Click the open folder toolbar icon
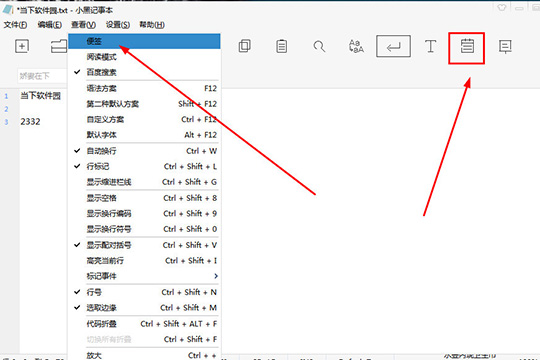The width and height of the screenshot is (540, 360). pos(59,46)
